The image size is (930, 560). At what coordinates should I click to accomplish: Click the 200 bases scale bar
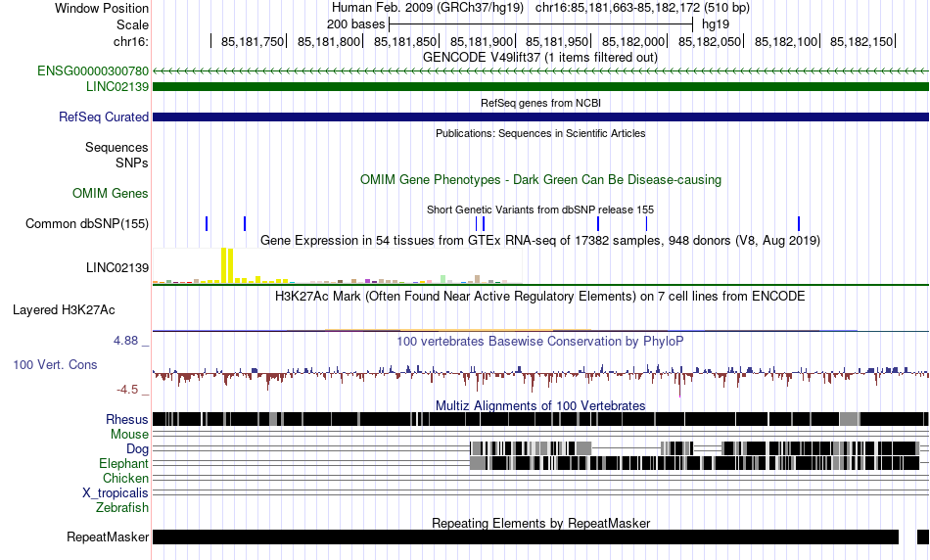click(540, 24)
